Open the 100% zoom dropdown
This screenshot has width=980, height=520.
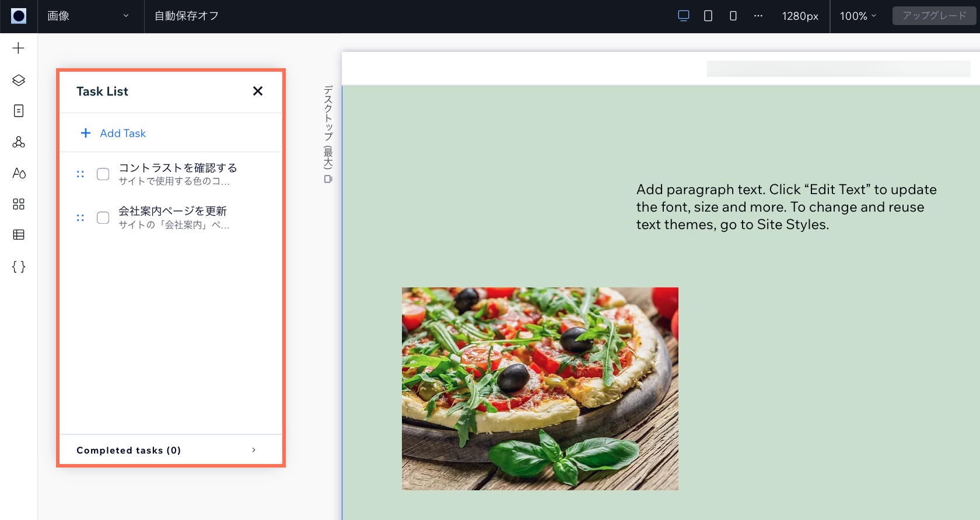point(858,16)
